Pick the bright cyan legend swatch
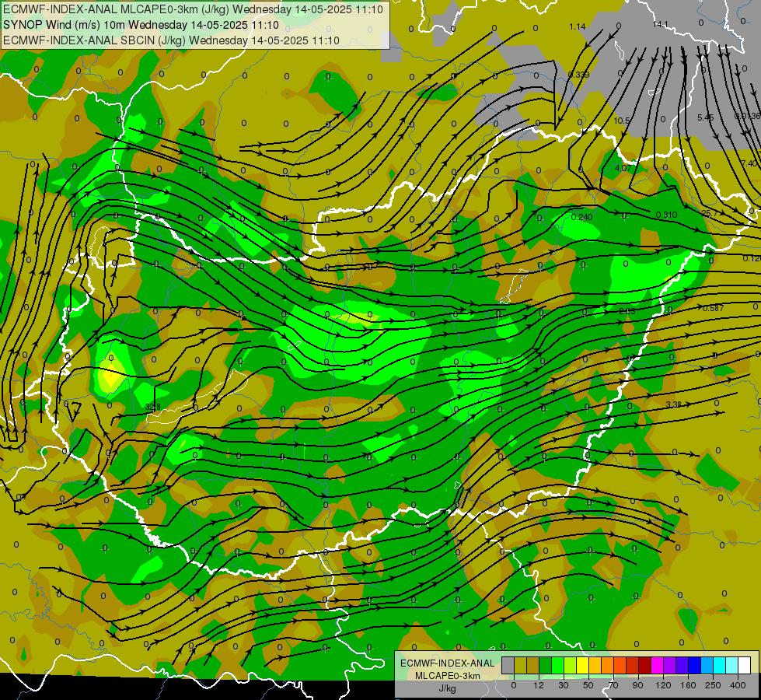The width and height of the screenshot is (761, 700). click(x=720, y=665)
